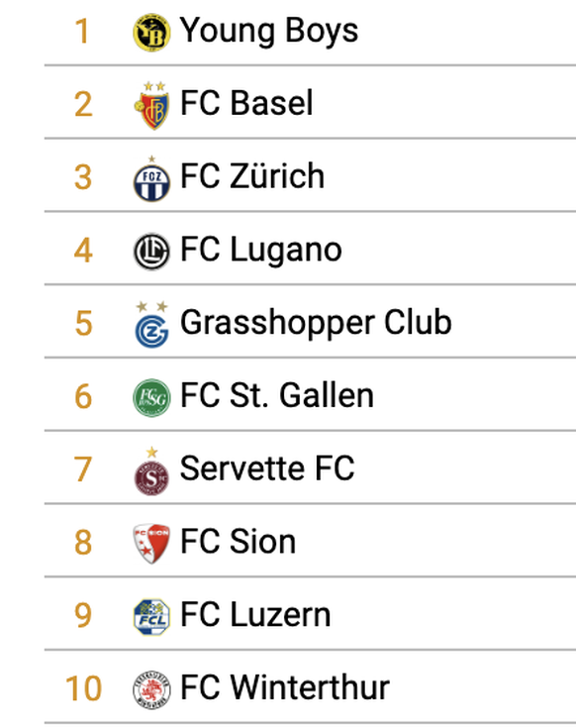Open the FC St. Gallen name

point(277,395)
